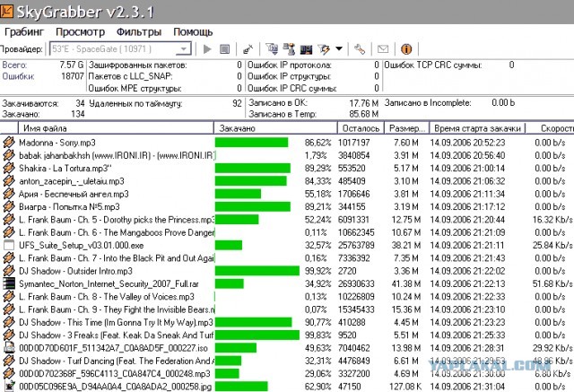
Task: Click the rar archive icon for Symantec Norton file
Action: click(9, 283)
